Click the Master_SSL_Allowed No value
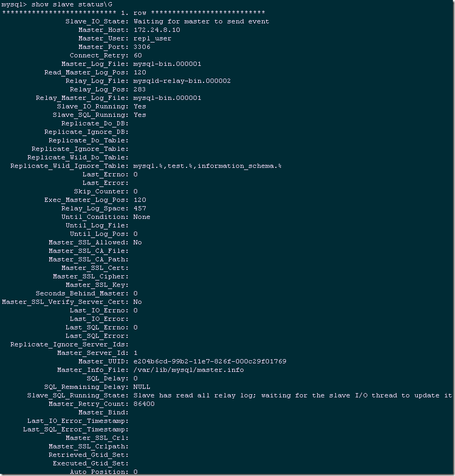The image size is (455, 476). coord(138,242)
